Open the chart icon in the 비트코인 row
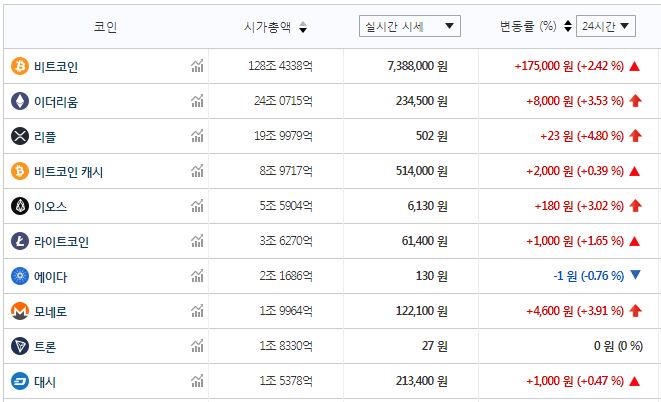The image size is (661, 402). point(196,66)
